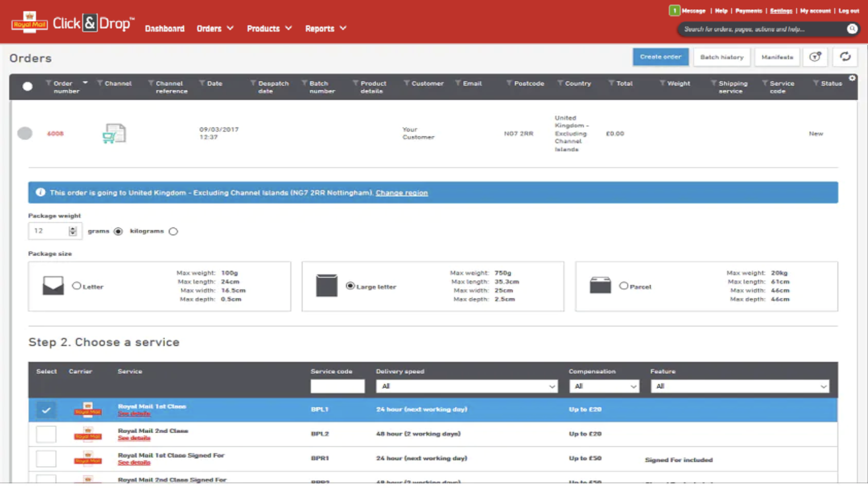
Task: Click the Change region link
Action: [x=401, y=192]
